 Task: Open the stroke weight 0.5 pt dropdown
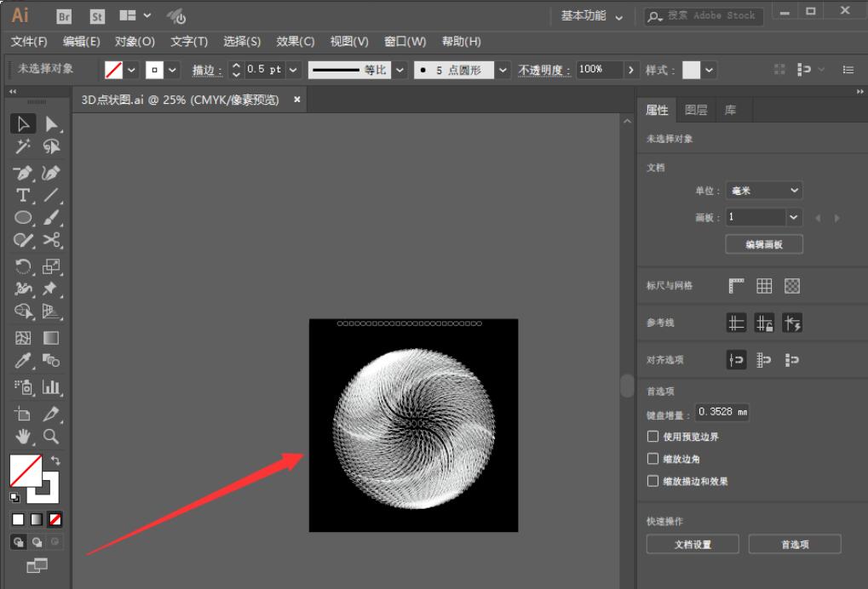pos(293,70)
